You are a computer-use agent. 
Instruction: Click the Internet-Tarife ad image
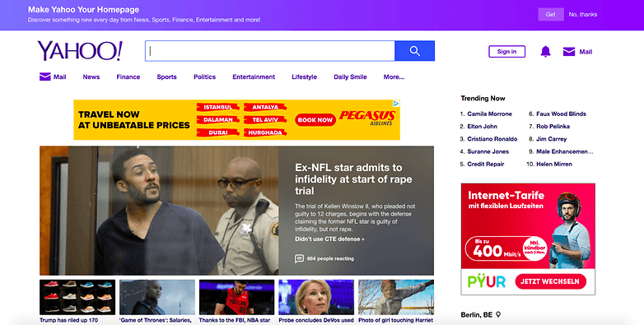point(528,226)
